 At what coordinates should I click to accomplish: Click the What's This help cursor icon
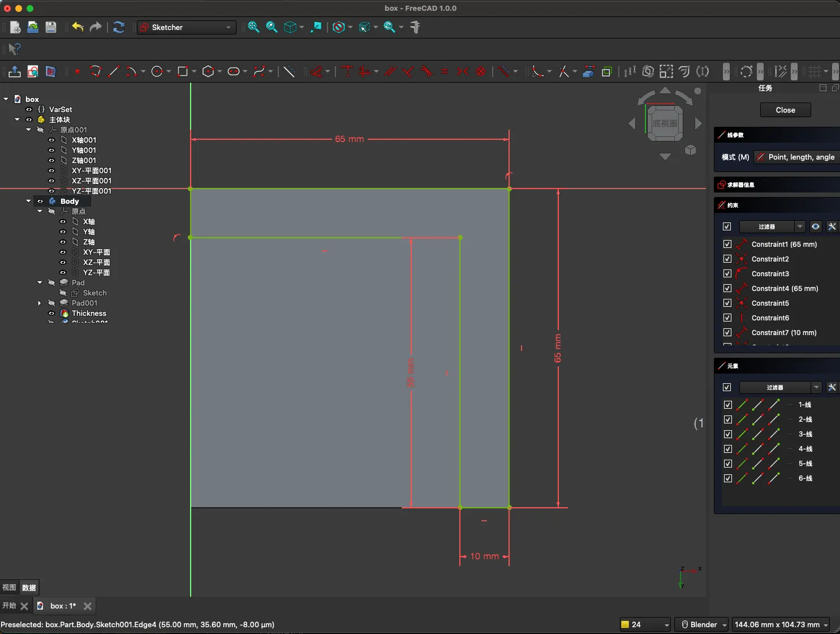click(15, 49)
